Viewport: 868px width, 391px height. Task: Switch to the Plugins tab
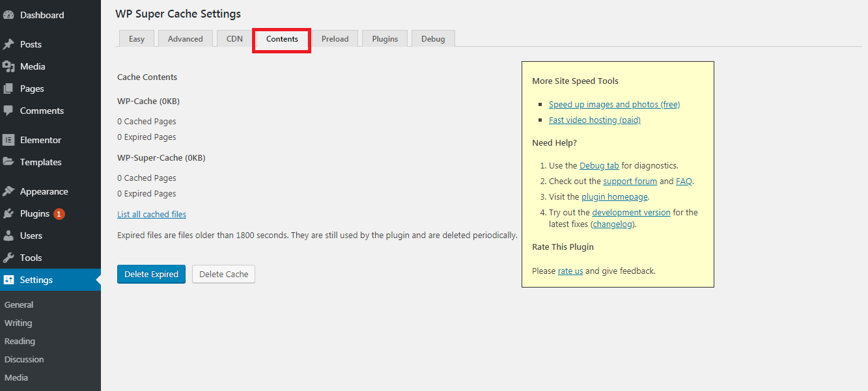tap(385, 38)
